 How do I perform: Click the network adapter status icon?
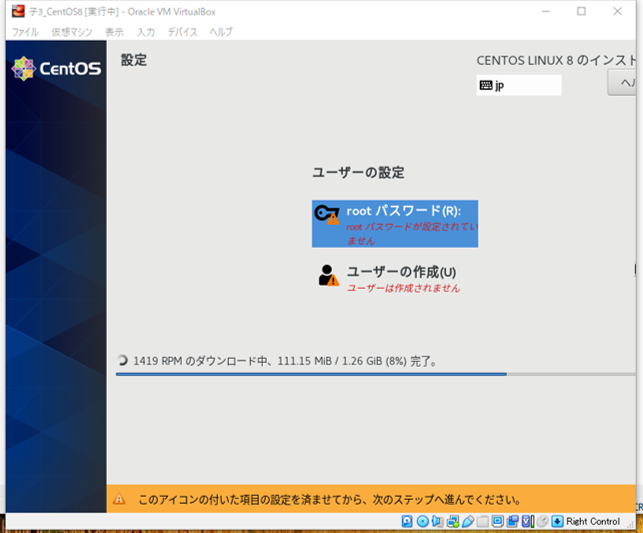453,521
